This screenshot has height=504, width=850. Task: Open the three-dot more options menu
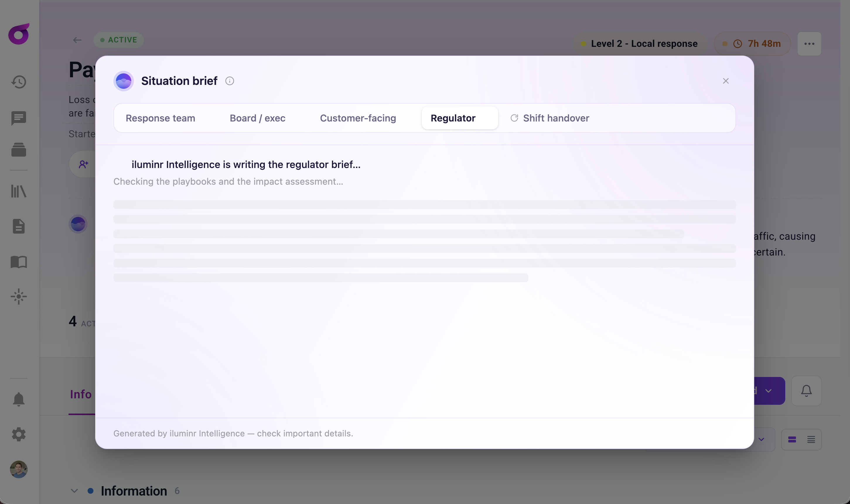point(809,44)
